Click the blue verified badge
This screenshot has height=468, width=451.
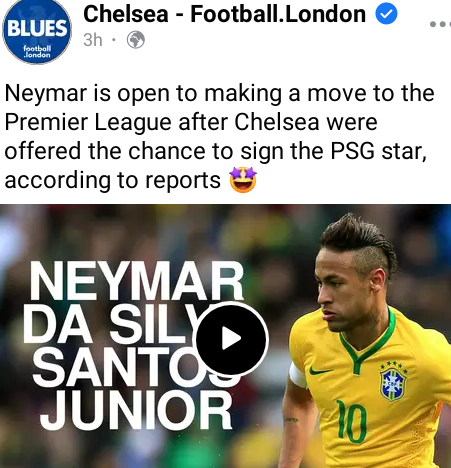[x=386, y=14]
